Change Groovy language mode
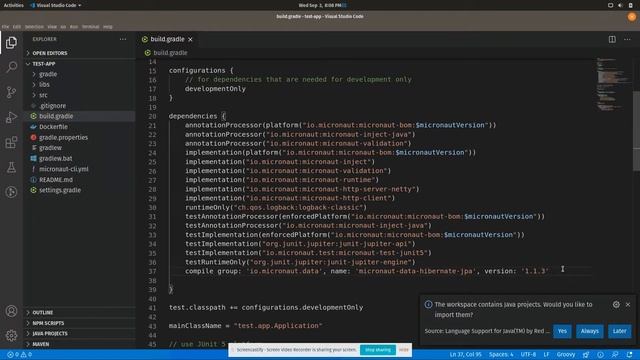Viewport: 640px width, 360px height. pyautogui.click(x=566, y=355)
